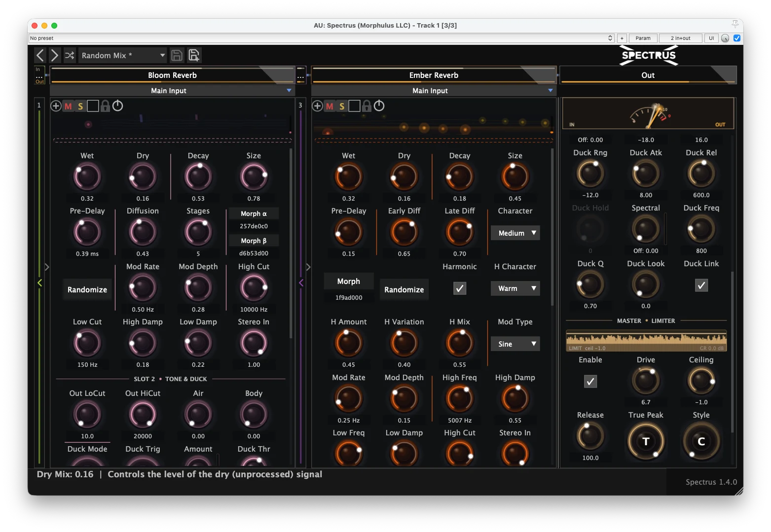
Task: Toggle the limiter Enable checkbox
Action: [590, 381]
